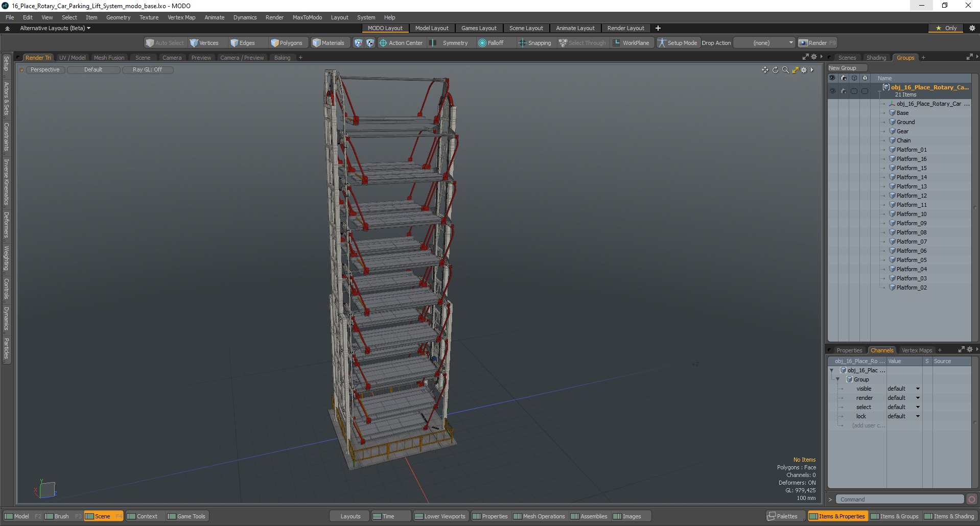Open the Geometry menu

click(118, 17)
